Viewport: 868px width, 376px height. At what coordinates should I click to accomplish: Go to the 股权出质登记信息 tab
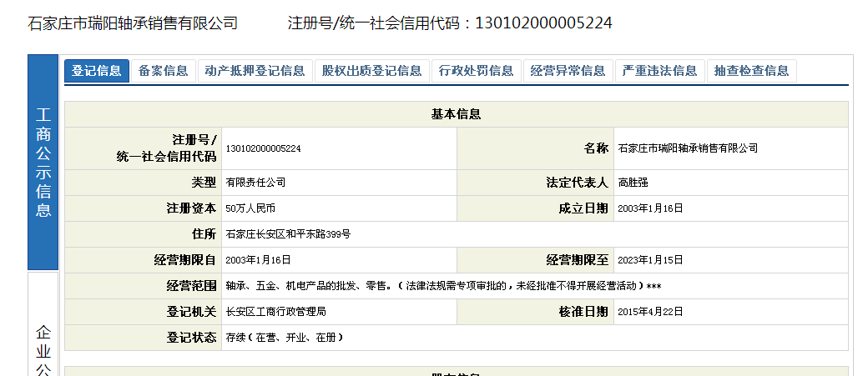371,71
